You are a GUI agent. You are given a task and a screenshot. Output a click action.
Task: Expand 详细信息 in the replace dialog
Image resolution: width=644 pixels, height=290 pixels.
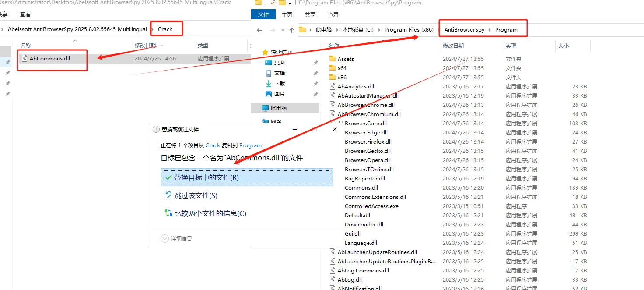(176, 238)
